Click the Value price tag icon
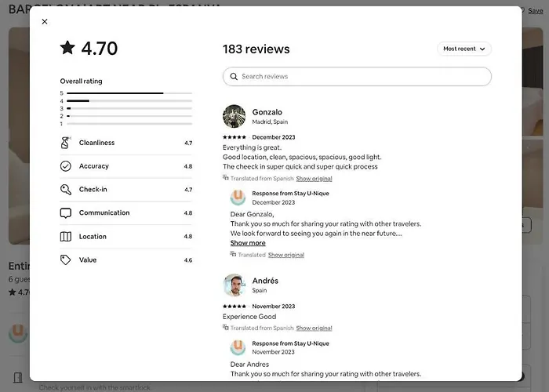Image resolution: width=549 pixels, height=392 pixels. (x=65, y=260)
